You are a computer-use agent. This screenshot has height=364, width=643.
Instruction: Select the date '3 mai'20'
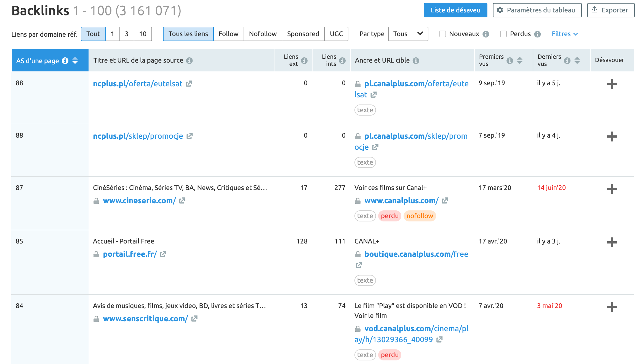click(x=549, y=306)
